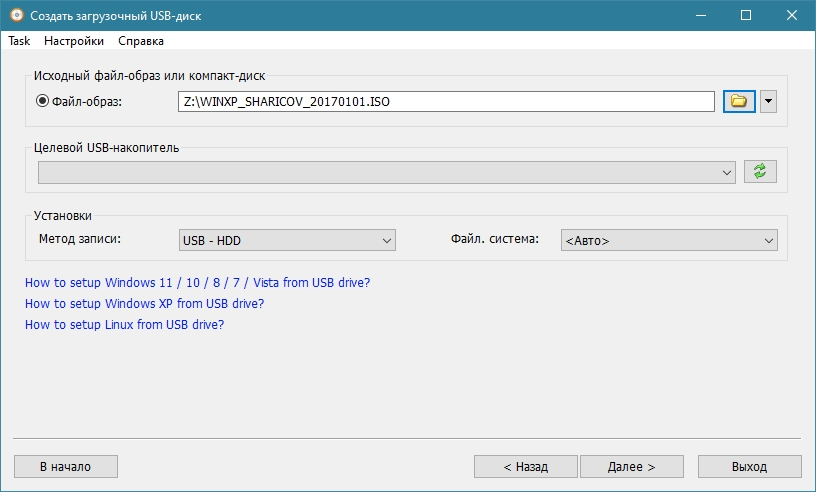
Task: Open the How to setup Linux link
Action: coord(124,324)
